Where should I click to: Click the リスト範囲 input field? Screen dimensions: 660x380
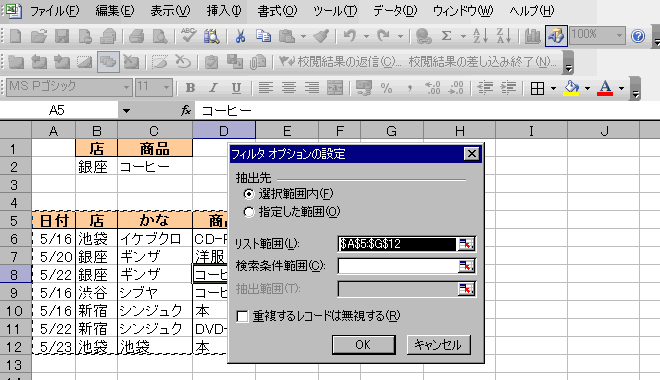pyautogui.click(x=398, y=244)
